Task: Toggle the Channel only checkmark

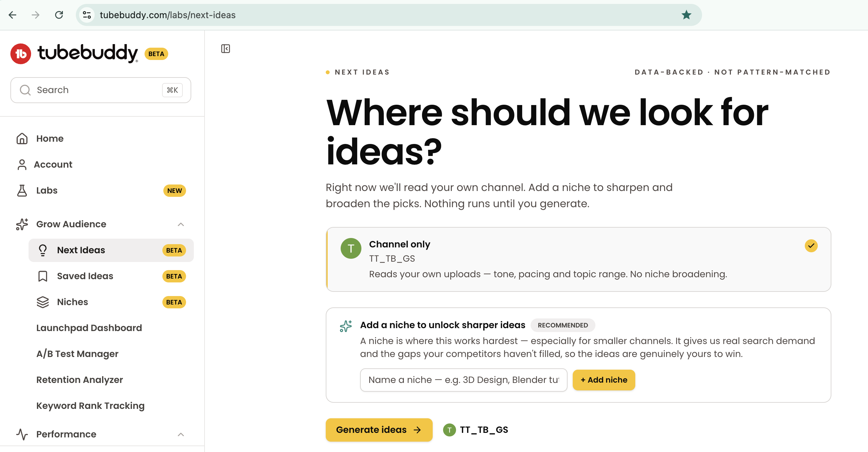Action: pyautogui.click(x=811, y=246)
